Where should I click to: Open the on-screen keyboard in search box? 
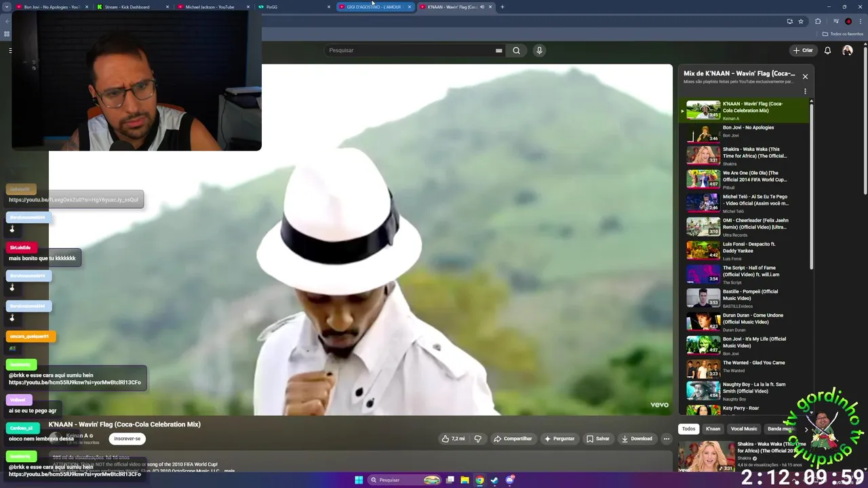pyautogui.click(x=498, y=50)
